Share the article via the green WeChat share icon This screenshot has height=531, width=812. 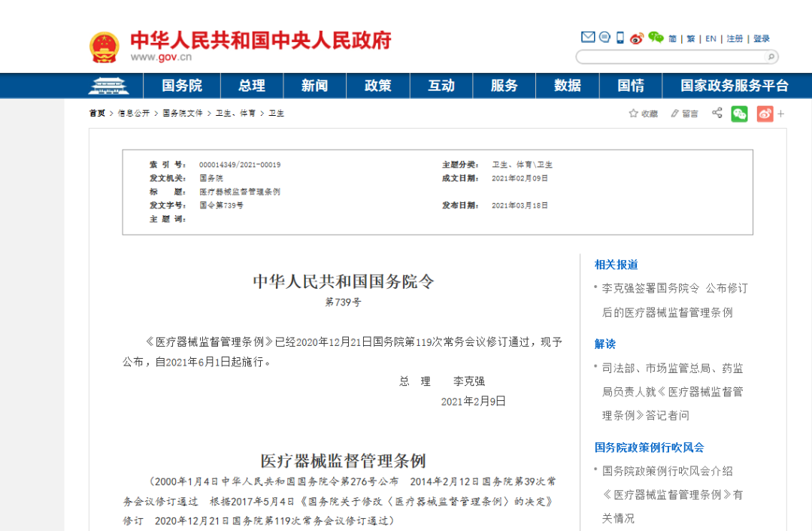(741, 114)
